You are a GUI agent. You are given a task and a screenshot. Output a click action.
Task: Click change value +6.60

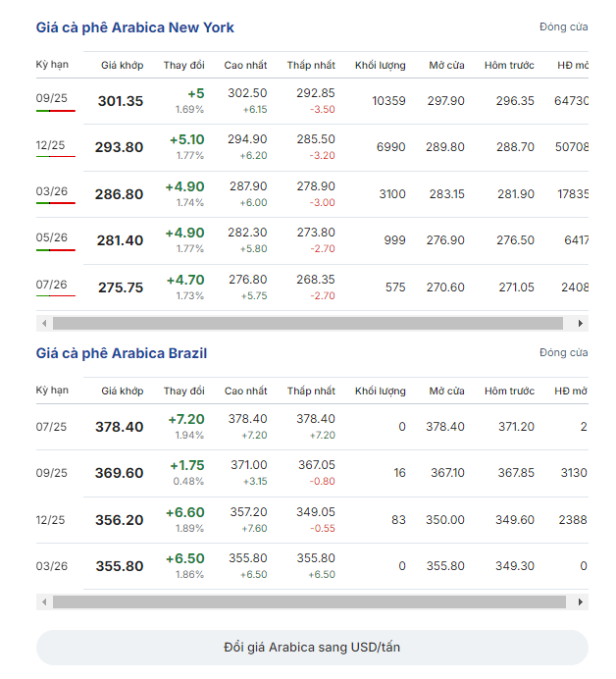pos(184,513)
